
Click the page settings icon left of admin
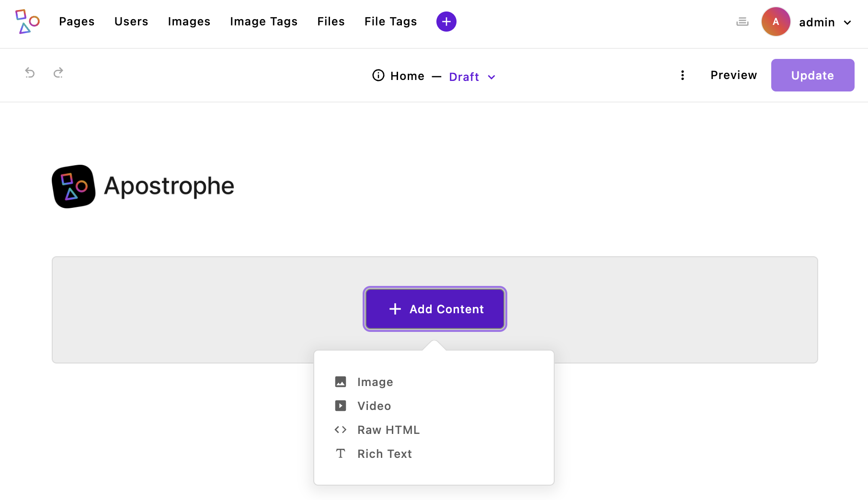pos(742,22)
